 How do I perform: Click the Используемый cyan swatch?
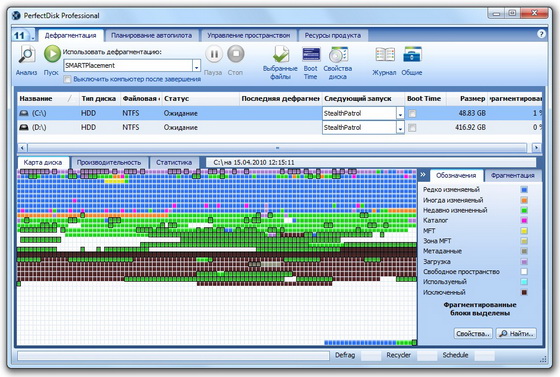coord(524,282)
